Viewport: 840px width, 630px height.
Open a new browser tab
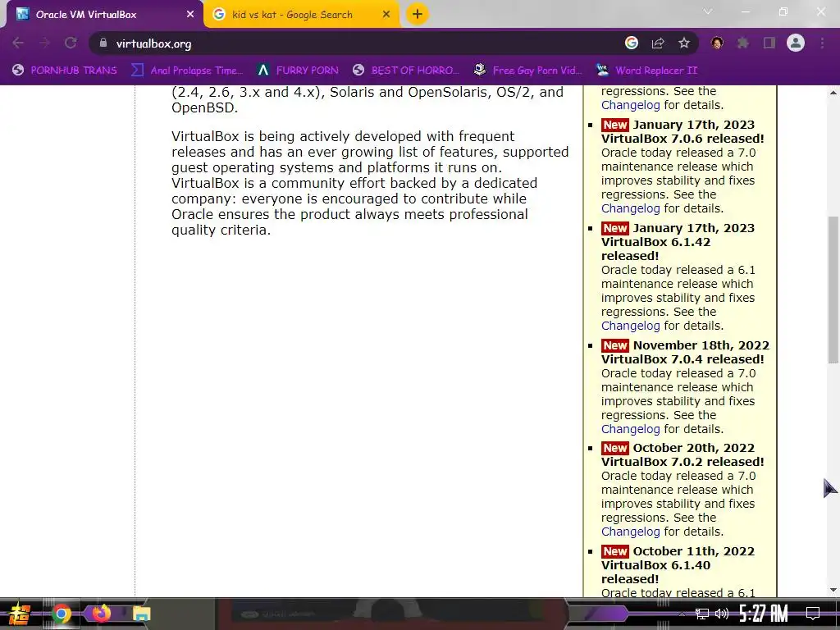coord(418,15)
